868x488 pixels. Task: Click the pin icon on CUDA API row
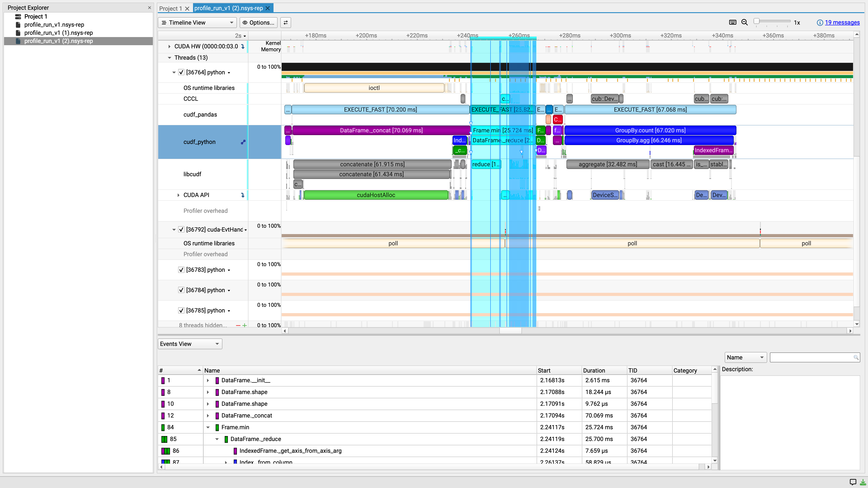pyautogui.click(x=243, y=195)
